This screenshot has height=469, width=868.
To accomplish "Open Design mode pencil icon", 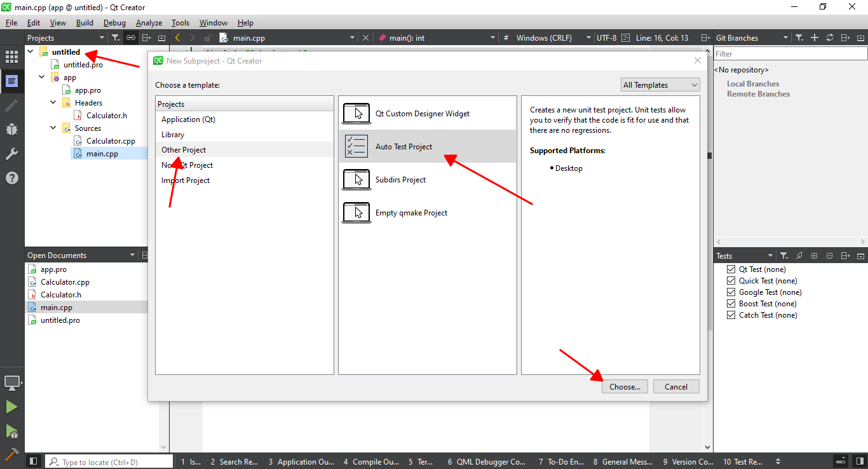I will [x=11, y=105].
